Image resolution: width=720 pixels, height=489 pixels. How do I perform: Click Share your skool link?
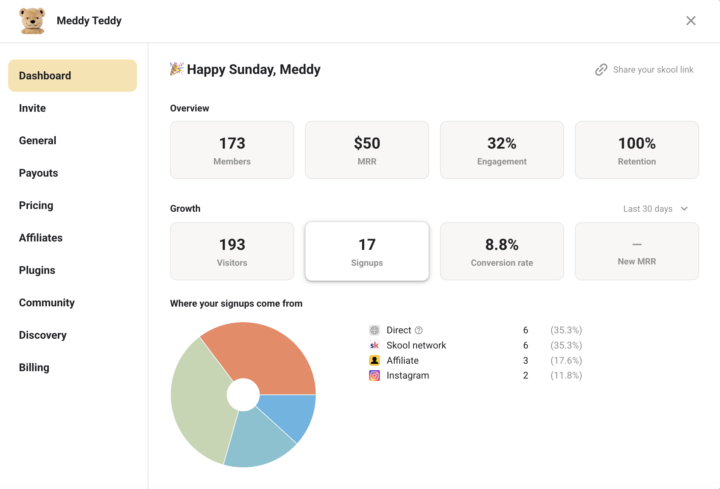coord(652,70)
